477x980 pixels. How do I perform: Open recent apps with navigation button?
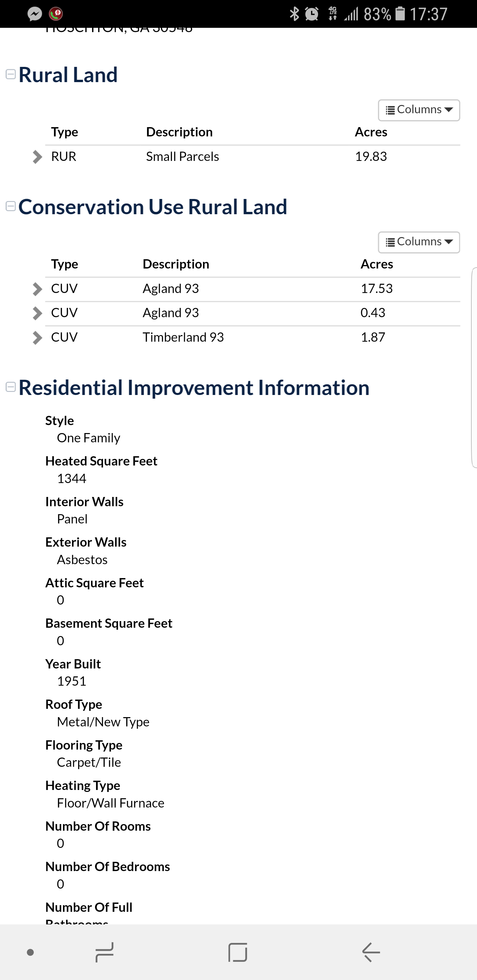(x=104, y=952)
